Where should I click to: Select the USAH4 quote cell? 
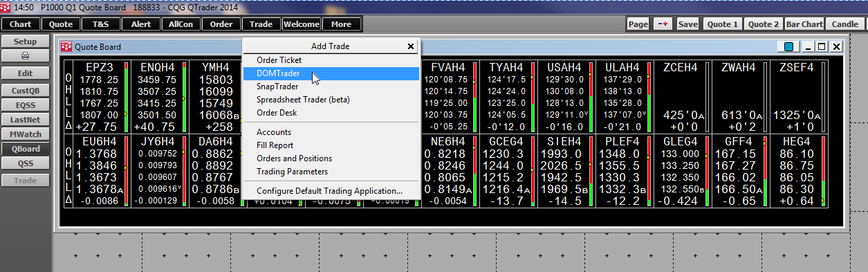coord(566,97)
